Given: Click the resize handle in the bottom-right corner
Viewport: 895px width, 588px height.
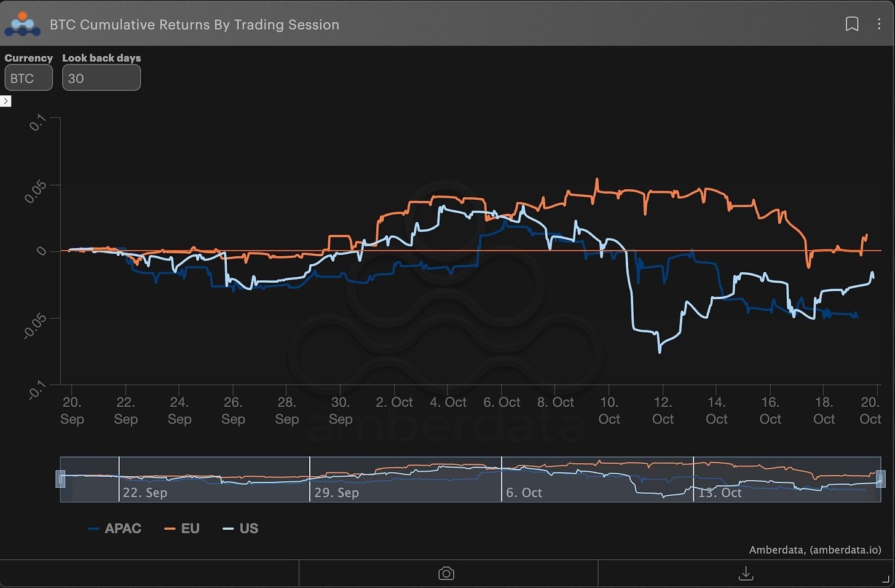Looking at the screenshot, I should pos(885,579).
